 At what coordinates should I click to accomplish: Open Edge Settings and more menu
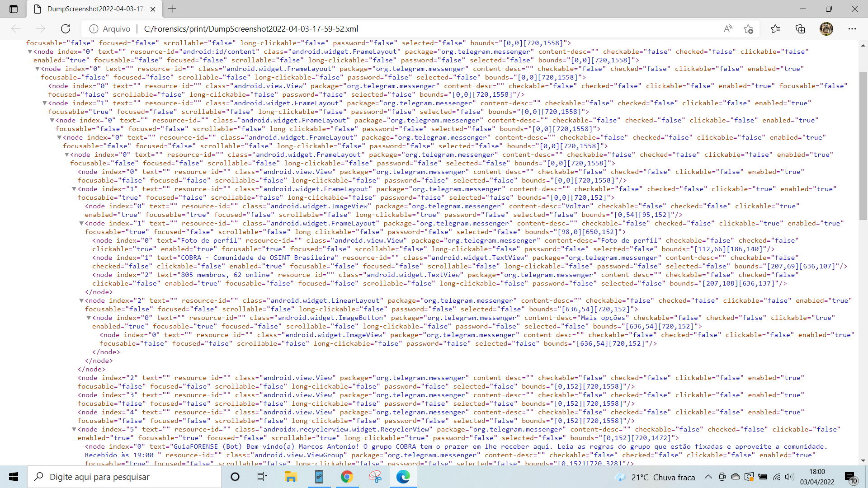point(852,29)
